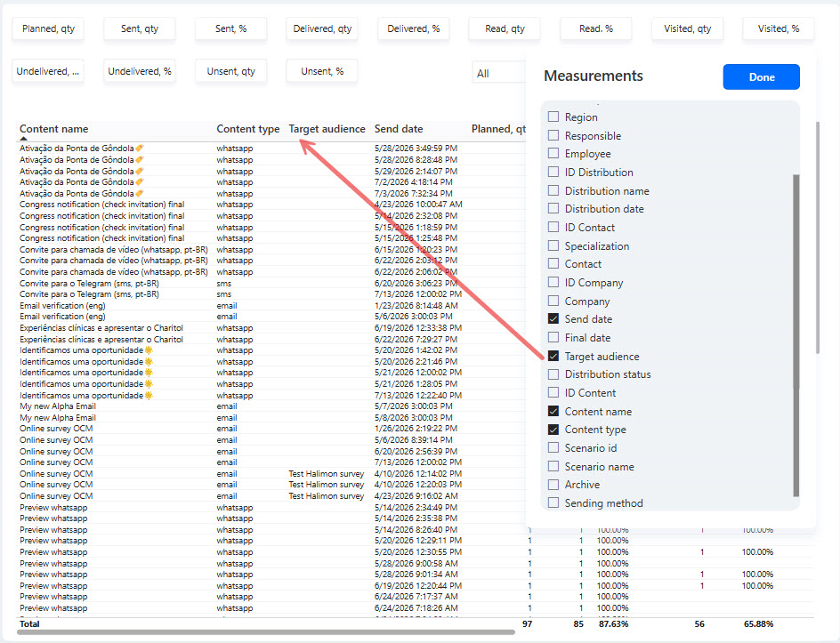Click the total value 65.88%

[x=758, y=623]
